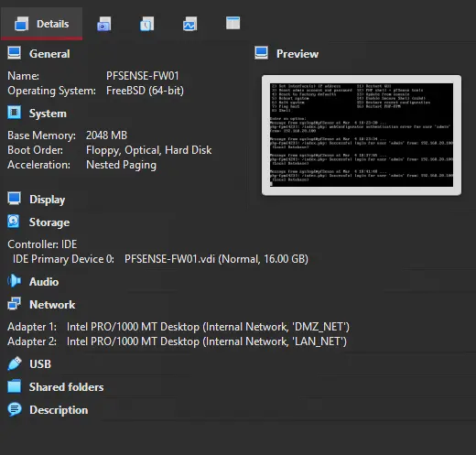Open the Activity monitor tab icon
The height and width of the screenshot is (455, 476).
coord(189,24)
